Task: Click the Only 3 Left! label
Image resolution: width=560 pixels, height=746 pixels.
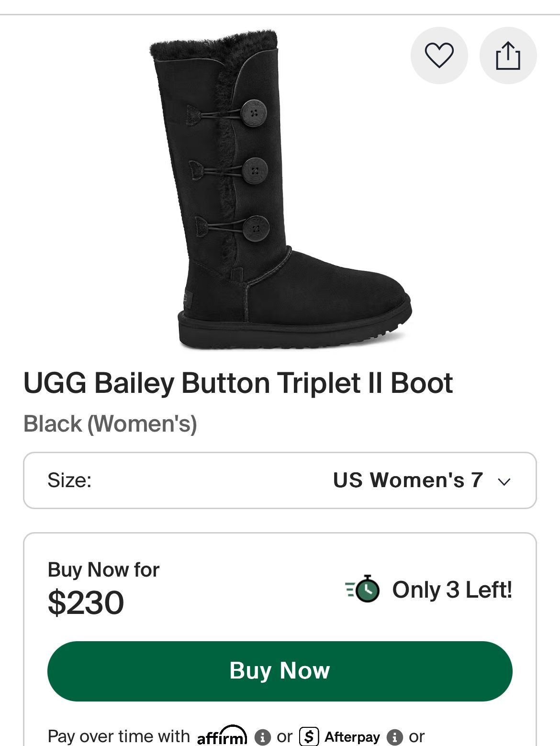Action: (x=451, y=591)
